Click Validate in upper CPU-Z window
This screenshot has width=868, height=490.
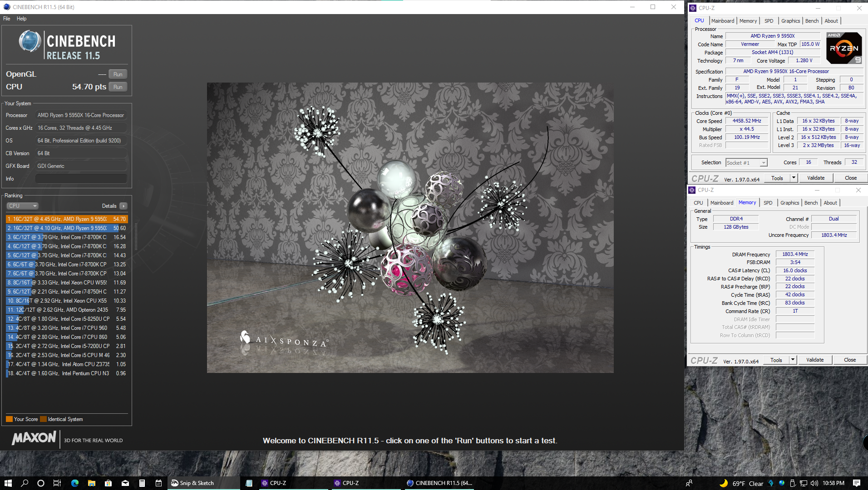click(816, 178)
